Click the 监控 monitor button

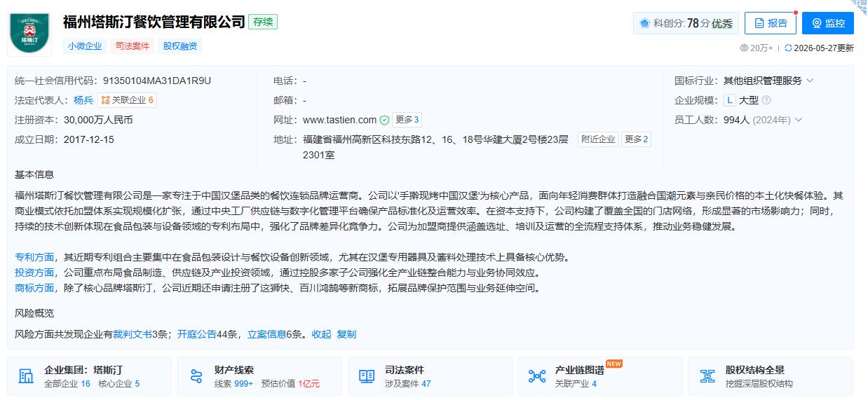(x=828, y=23)
